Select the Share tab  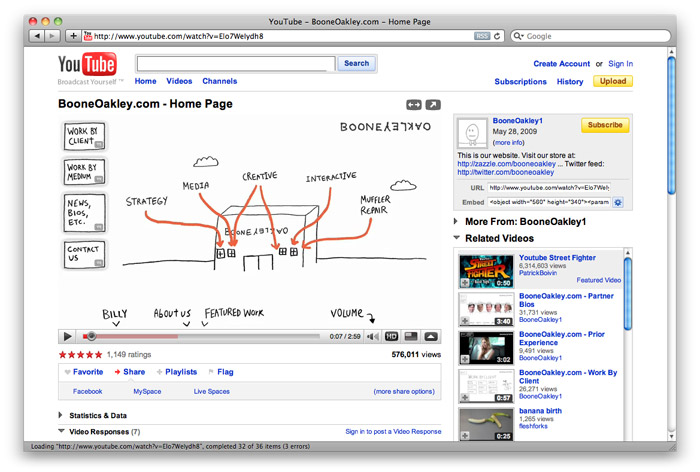(x=130, y=372)
